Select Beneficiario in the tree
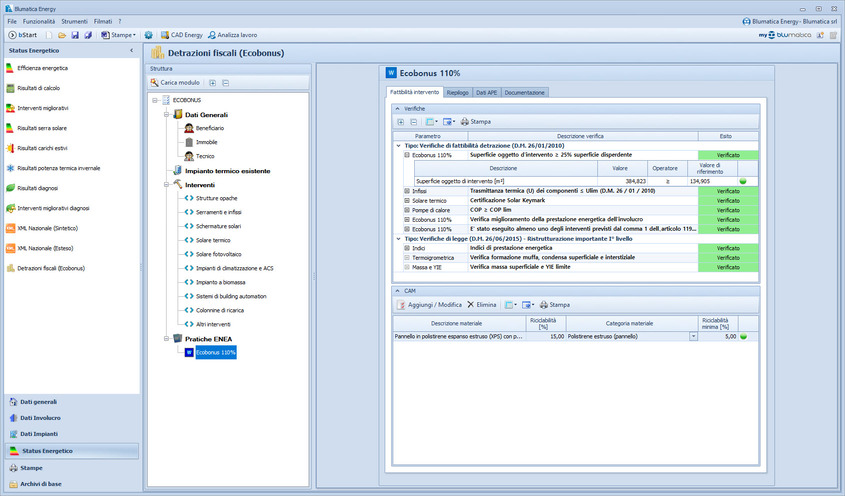The height and width of the screenshot is (496, 845). [210, 128]
